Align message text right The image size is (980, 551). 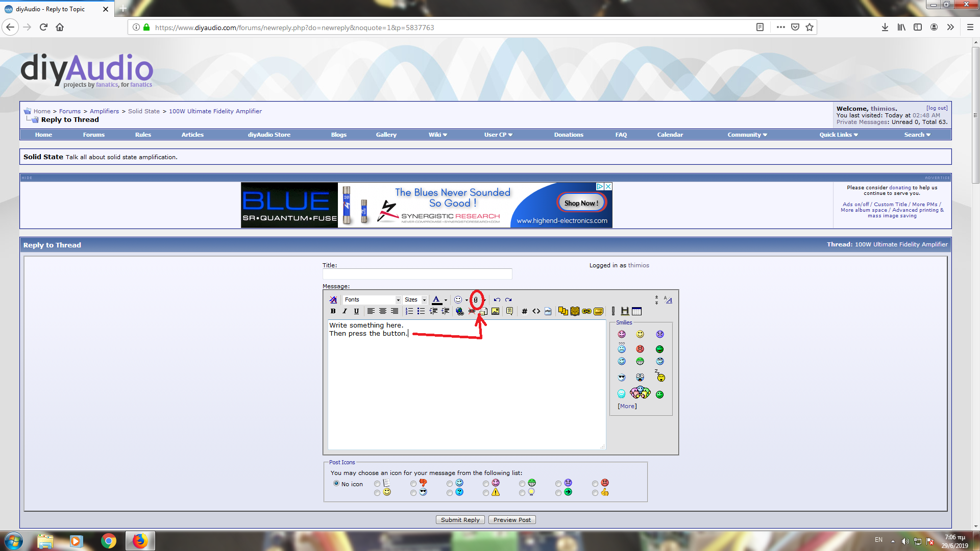(x=395, y=311)
